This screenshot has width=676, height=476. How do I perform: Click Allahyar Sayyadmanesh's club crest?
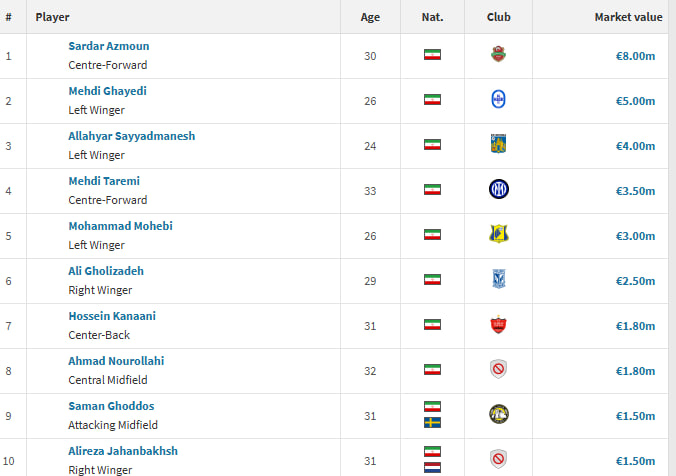click(x=498, y=144)
